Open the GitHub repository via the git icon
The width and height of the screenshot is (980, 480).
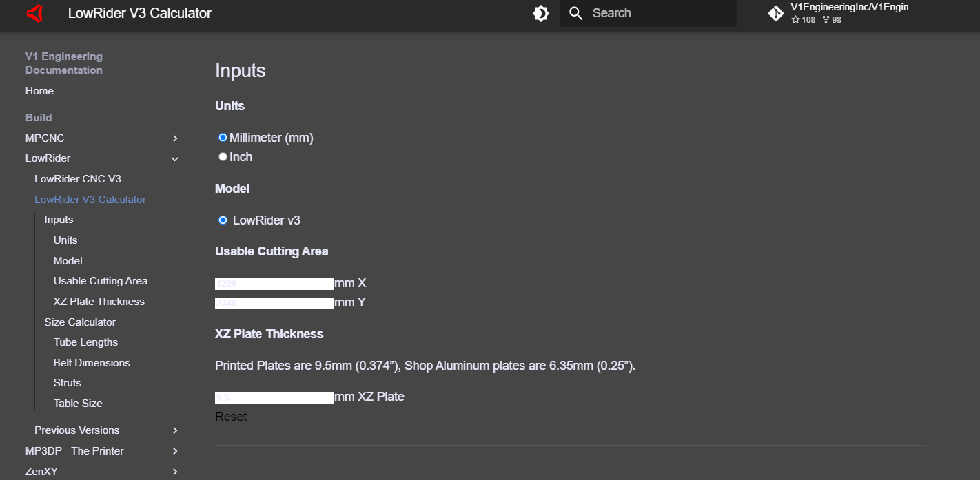coord(775,12)
